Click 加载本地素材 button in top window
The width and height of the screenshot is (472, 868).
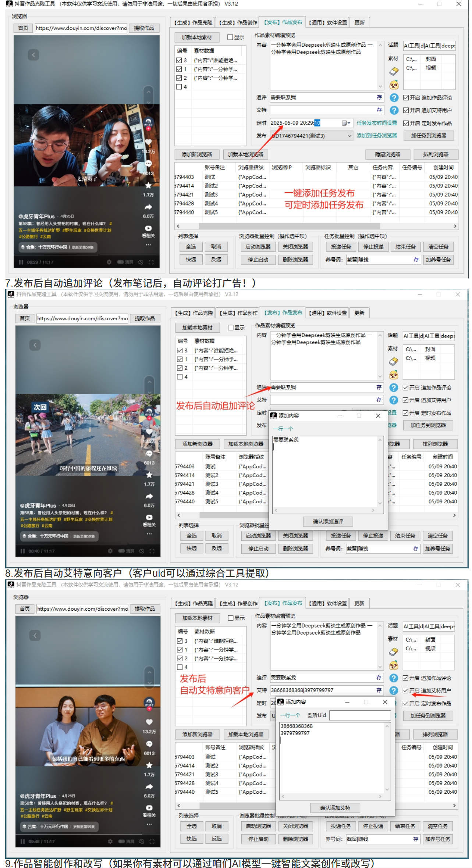tap(197, 37)
